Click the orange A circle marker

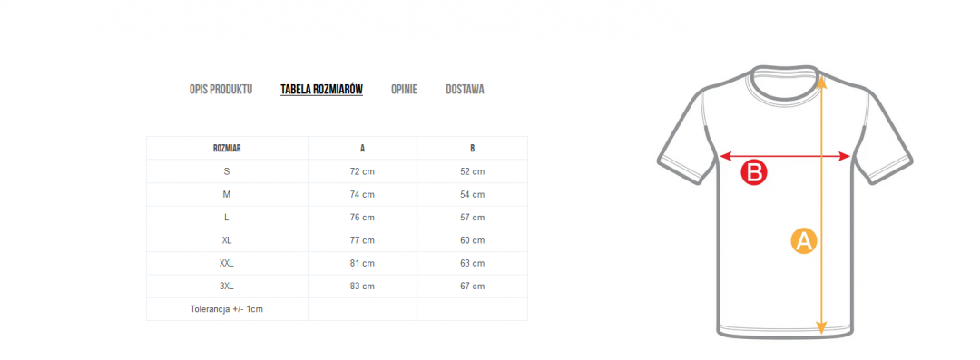804,240
